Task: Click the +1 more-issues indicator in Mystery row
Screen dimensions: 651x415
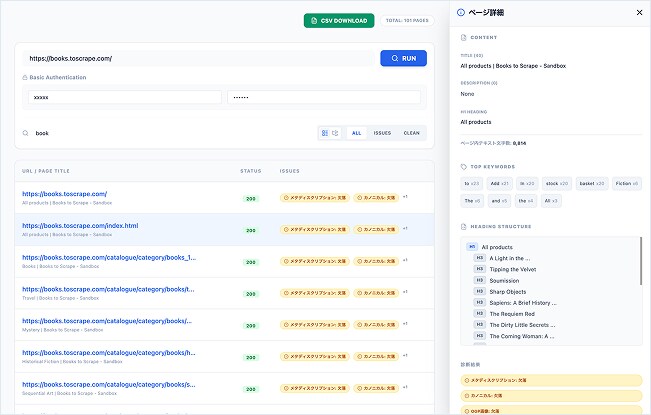Action: (x=405, y=324)
